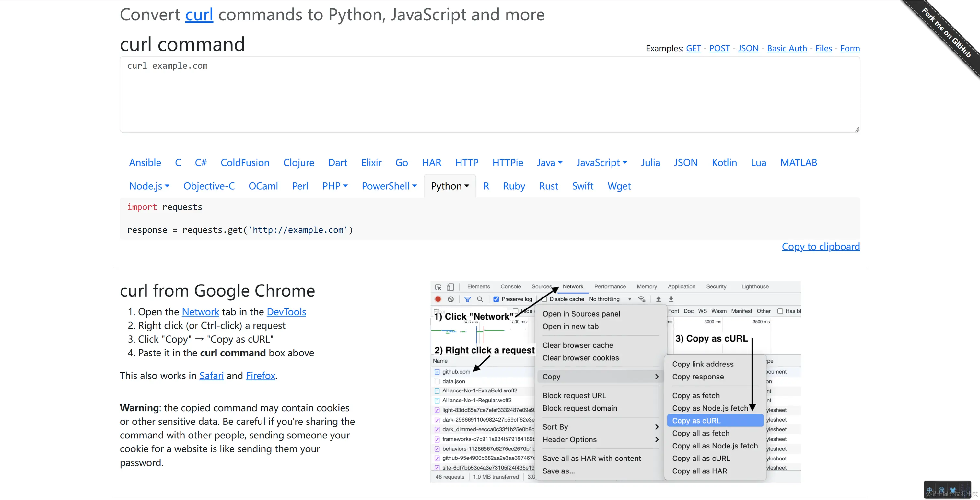980x500 pixels.
Task: Select Copy as cURL menu entry
Action: pyautogui.click(x=696, y=421)
